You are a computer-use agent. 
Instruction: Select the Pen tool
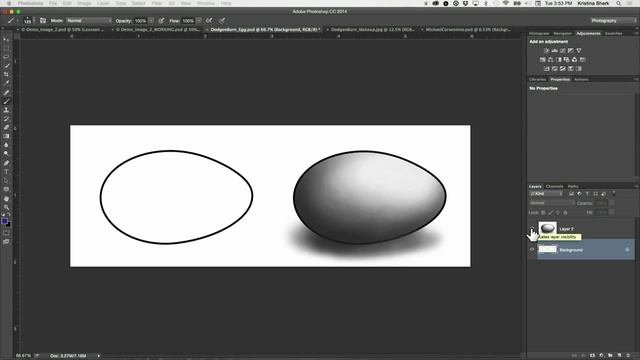pos(6,163)
